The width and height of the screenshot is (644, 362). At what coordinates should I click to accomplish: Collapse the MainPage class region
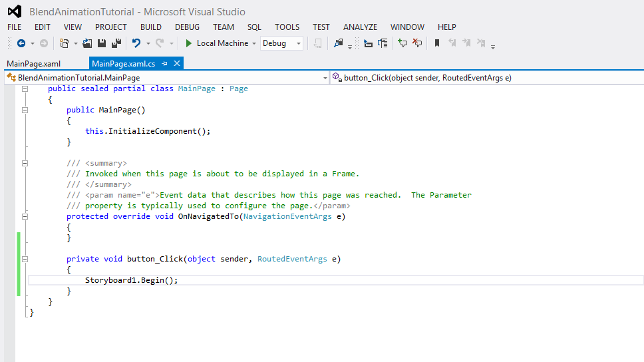click(25, 89)
